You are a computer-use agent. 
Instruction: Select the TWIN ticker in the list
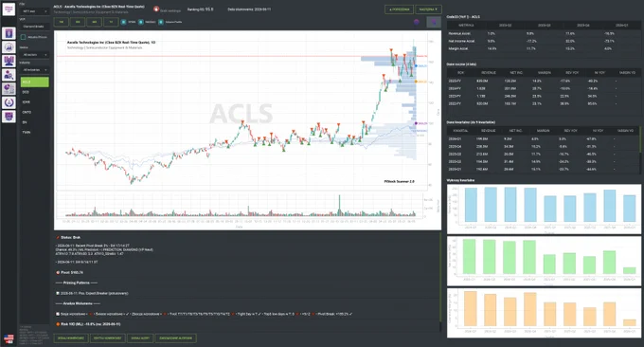click(x=34, y=132)
